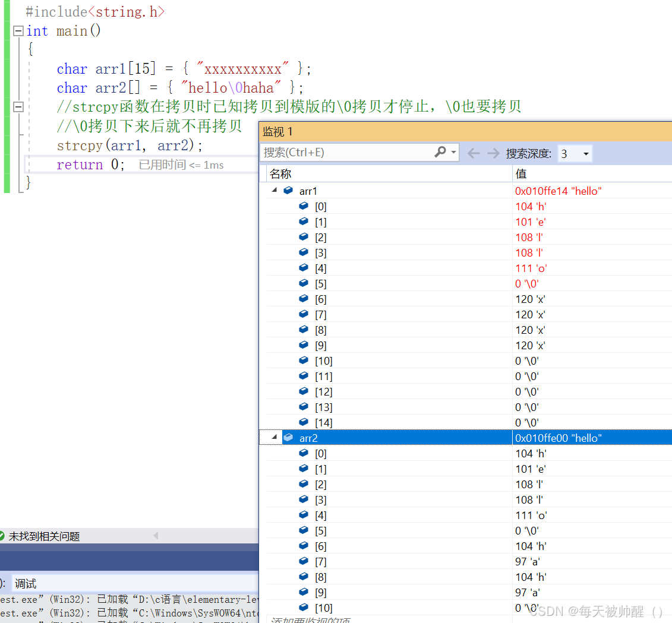Click the 已用时间 <= 1ms perf tip
Screen dimensions: 672x623
point(181,165)
